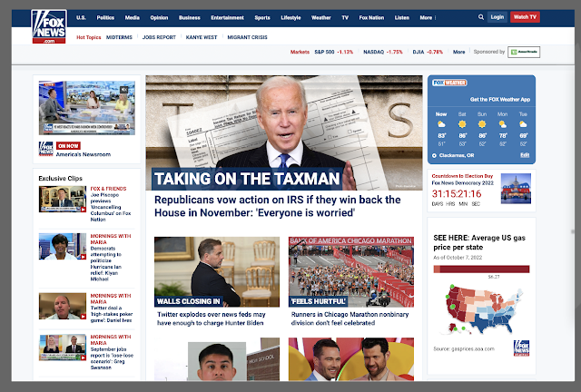Click Edit in the weather widget
This screenshot has width=581, height=392.
[x=525, y=155]
